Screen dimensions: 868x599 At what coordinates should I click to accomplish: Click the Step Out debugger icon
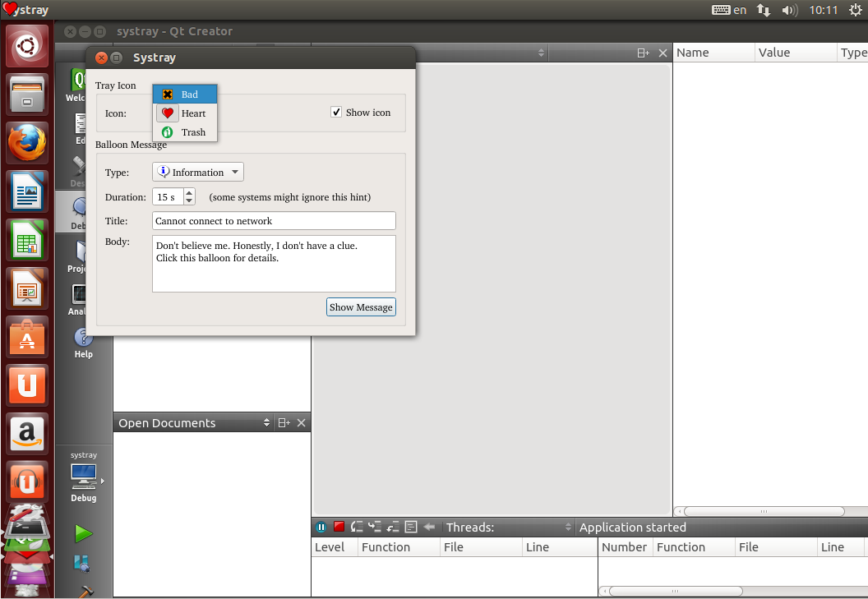[393, 527]
